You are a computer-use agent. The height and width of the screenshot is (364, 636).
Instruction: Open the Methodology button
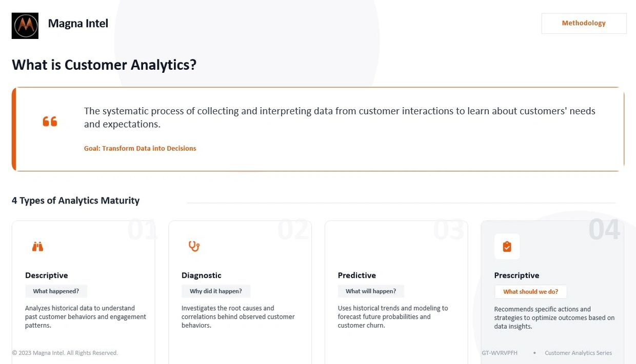click(x=584, y=23)
